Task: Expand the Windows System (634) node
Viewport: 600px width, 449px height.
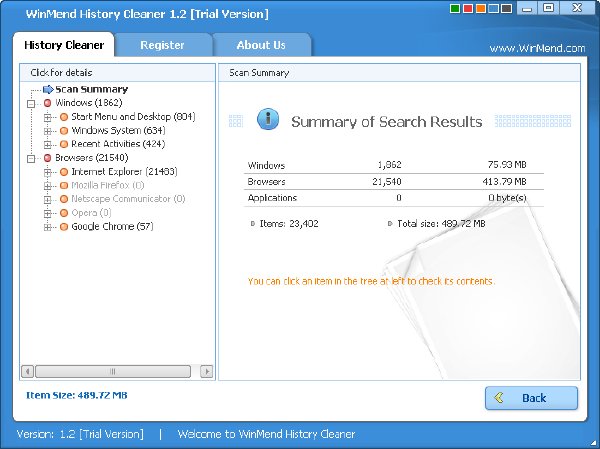Action: point(47,131)
